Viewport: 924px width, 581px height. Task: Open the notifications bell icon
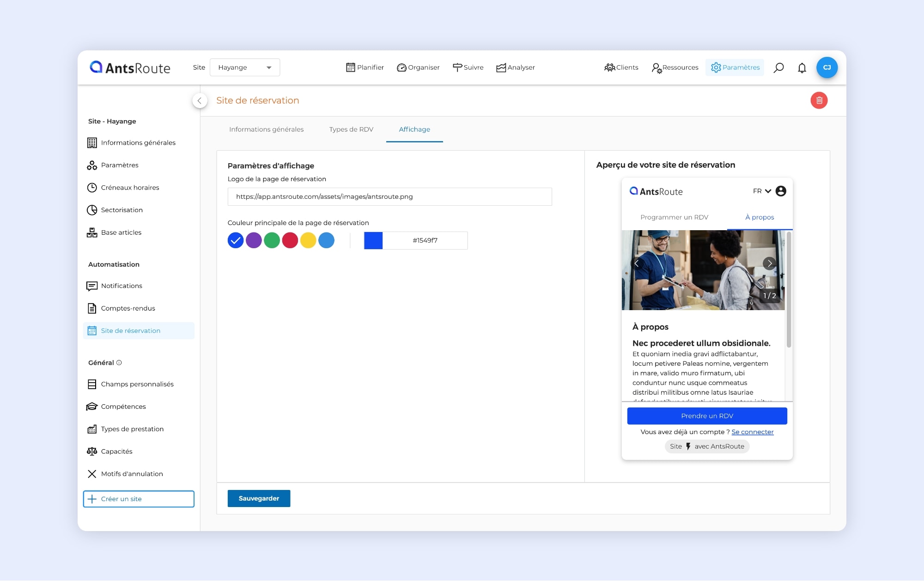[x=802, y=67]
